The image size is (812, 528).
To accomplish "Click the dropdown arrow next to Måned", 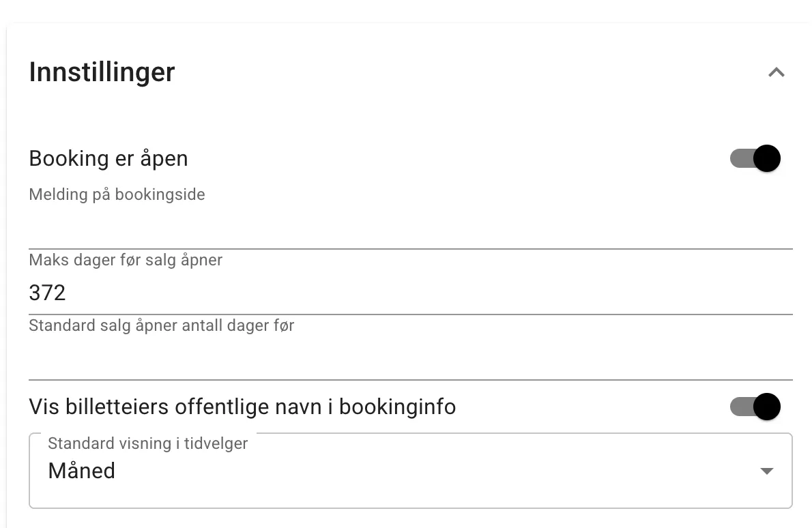I will [766, 471].
